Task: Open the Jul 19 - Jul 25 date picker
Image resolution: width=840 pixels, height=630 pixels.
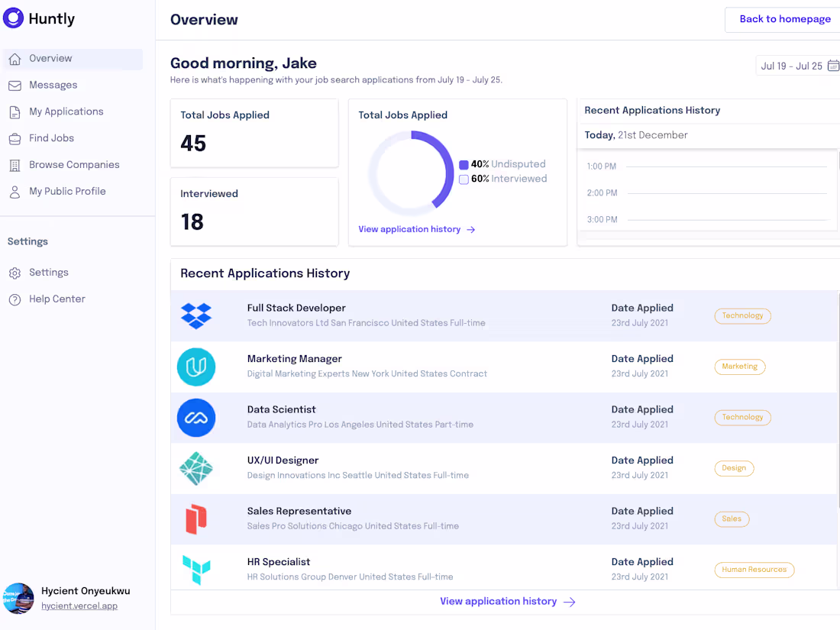Action: [x=799, y=66]
